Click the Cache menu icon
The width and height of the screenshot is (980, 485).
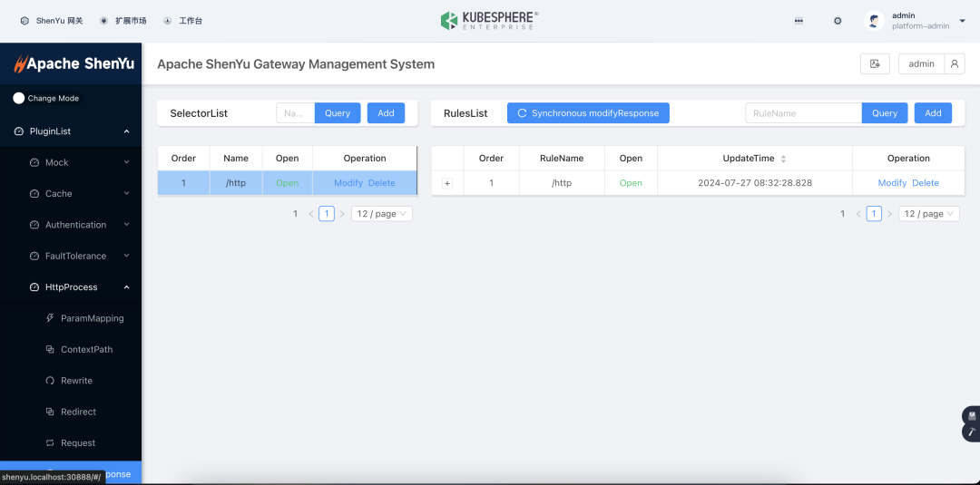coord(34,193)
